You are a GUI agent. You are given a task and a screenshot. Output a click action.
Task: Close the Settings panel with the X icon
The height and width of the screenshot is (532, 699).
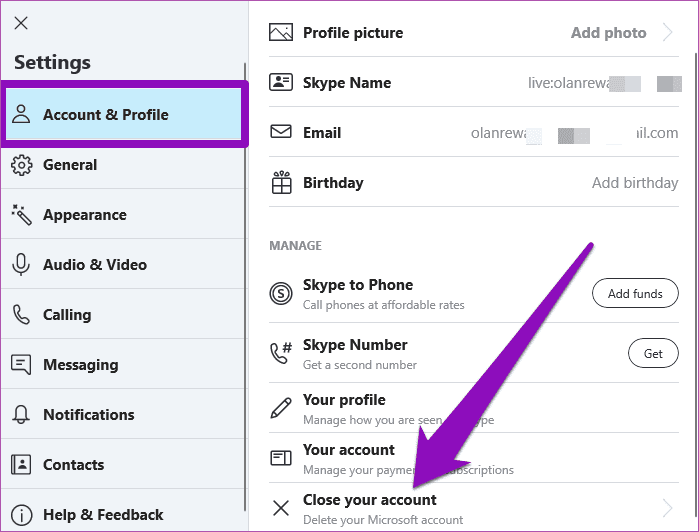(x=21, y=23)
